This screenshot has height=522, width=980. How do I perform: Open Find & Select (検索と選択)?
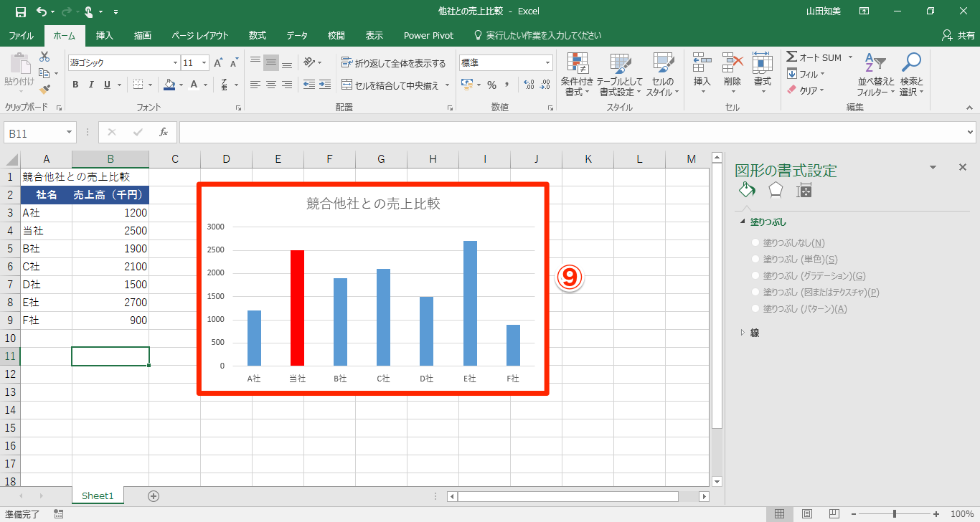[x=912, y=75]
